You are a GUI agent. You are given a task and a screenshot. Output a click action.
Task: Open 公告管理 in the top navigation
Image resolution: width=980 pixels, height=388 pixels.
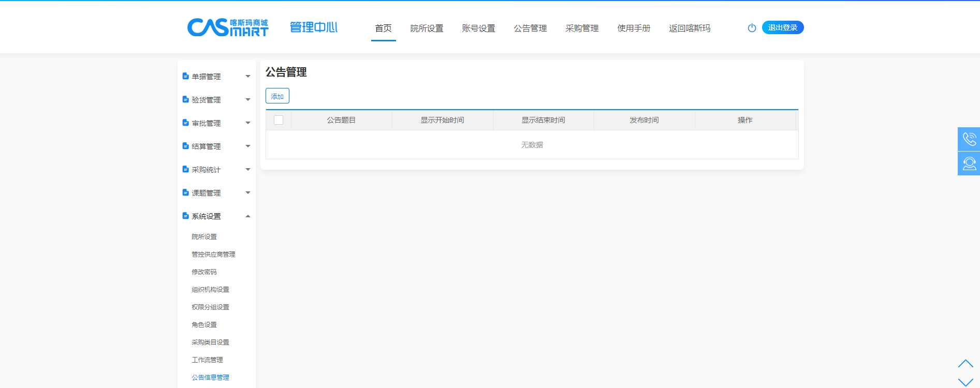pos(530,28)
